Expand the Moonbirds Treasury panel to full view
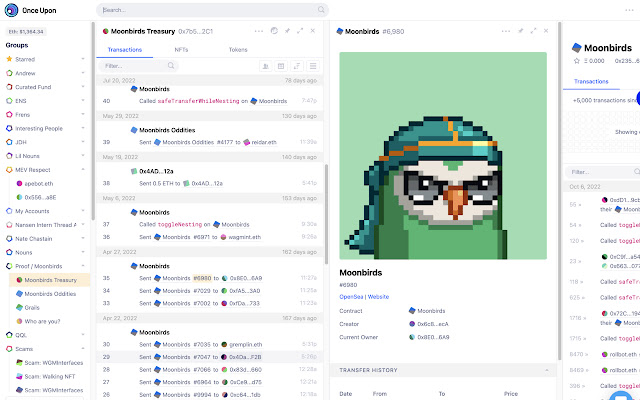 coord(300,31)
